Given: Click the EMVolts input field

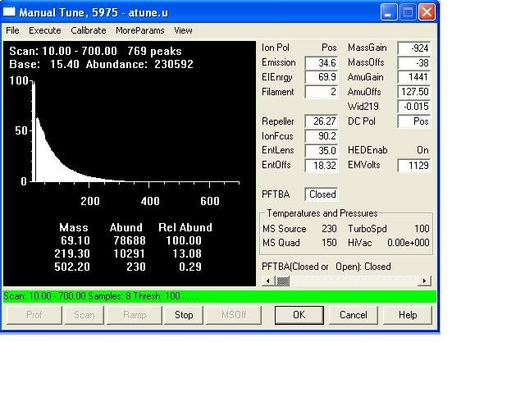Looking at the screenshot, I should tap(414, 166).
